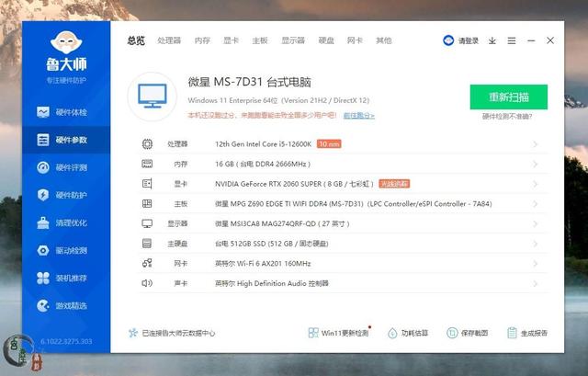Viewport: 588px width, 376px height.
Task: Expand the 内存 row chevron
Action: pyautogui.click(x=535, y=164)
